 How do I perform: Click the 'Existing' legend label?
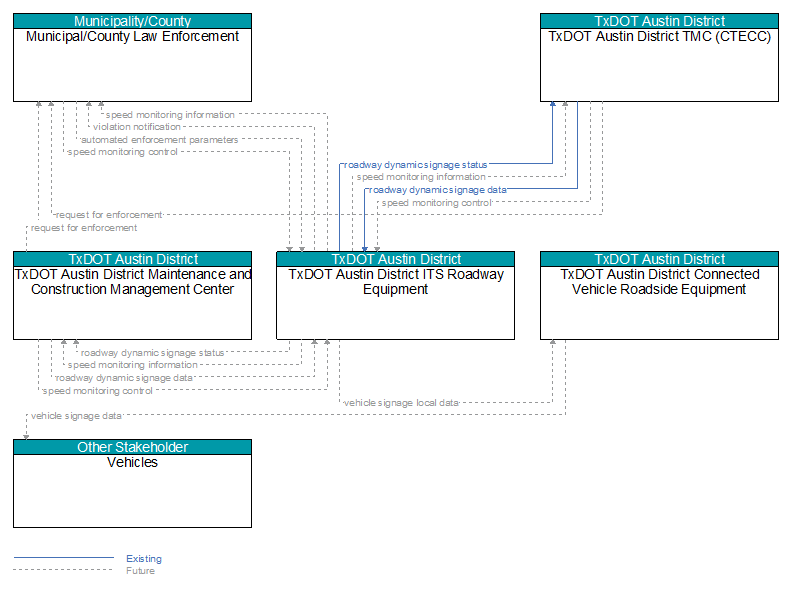(x=144, y=559)
